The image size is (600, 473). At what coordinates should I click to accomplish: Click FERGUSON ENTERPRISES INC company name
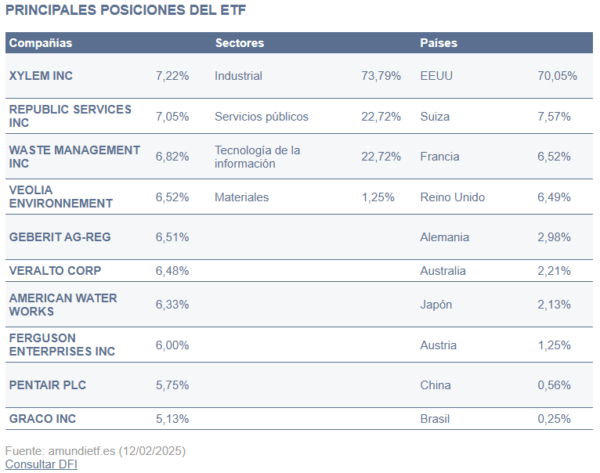tap(62, 345)
